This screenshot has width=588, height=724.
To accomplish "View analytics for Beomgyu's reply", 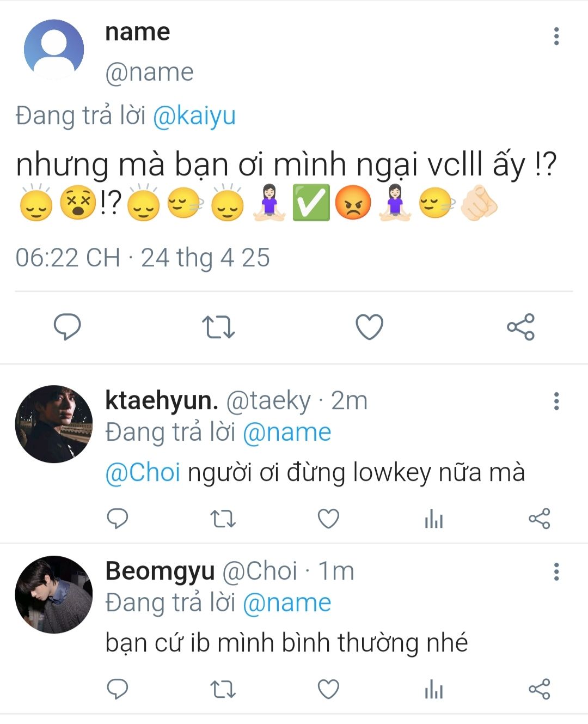I will [x=434, y=690].
